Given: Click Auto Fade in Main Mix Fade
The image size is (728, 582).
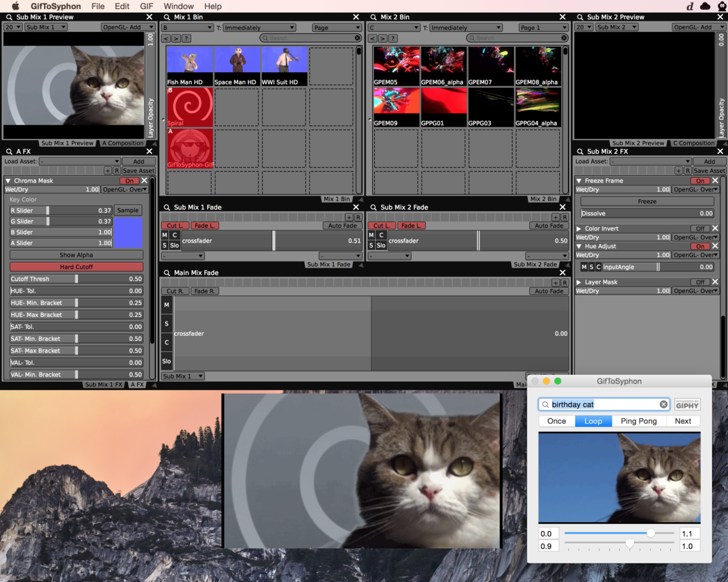Looking at the screenshot, I should [549, 291].
